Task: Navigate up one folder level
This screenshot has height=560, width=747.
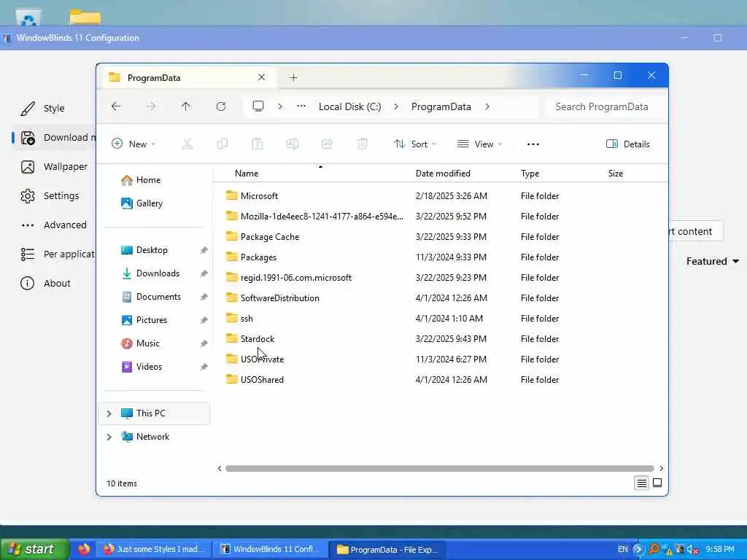Action: tap(186, 106)
